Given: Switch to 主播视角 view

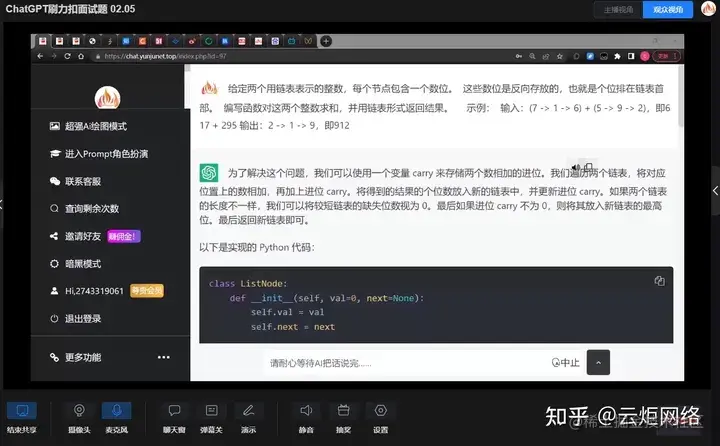Looking at the screenshot, I should [x=619, y=9].
